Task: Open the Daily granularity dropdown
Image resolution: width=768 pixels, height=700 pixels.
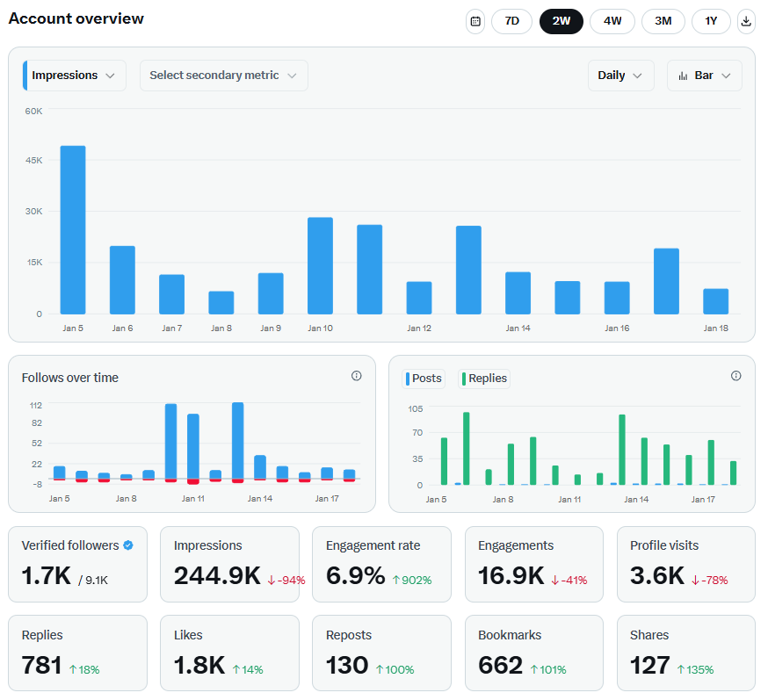Action: point(620,76)
